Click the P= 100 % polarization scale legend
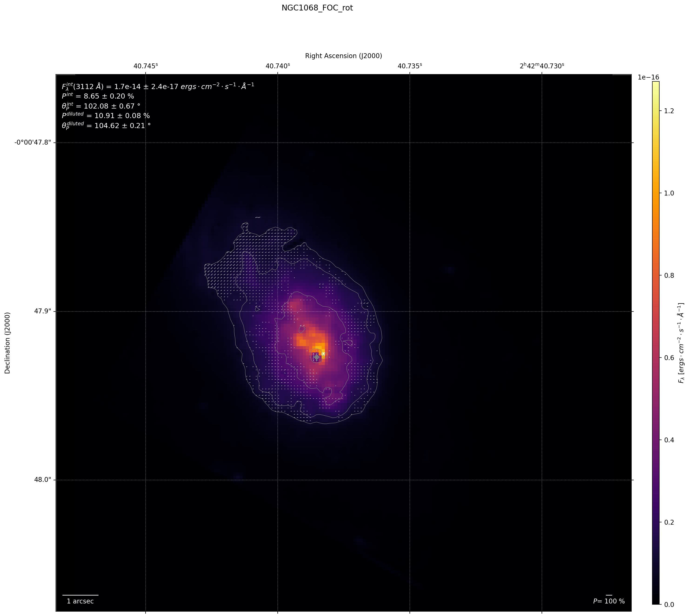Image resolution: width=690 pixels, height=616 pixels. point(609,601)
